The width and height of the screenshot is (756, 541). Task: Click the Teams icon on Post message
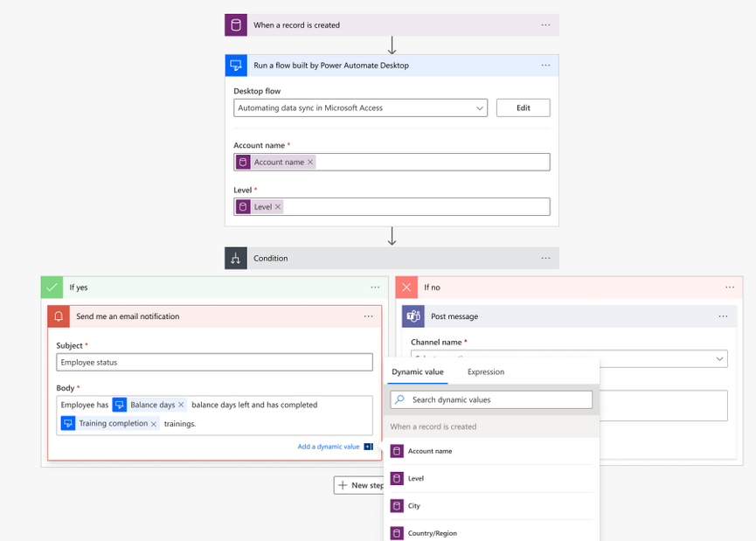point(413,316)
